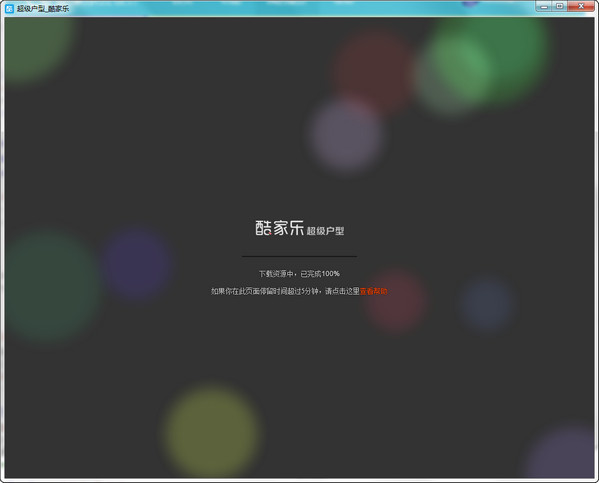
Task: Click the purple blurred circle in bottom right corner
Action: (x=562, y=453)
